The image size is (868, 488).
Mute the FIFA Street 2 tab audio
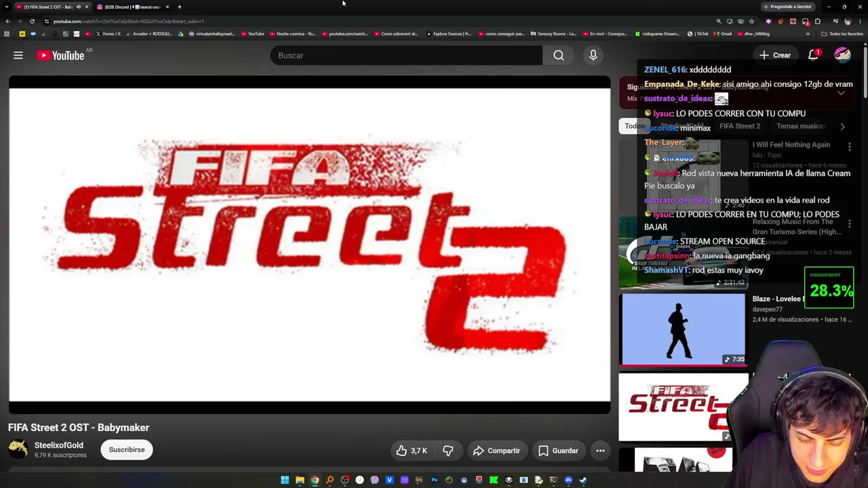pyautogui.click(x=78, y=7)
